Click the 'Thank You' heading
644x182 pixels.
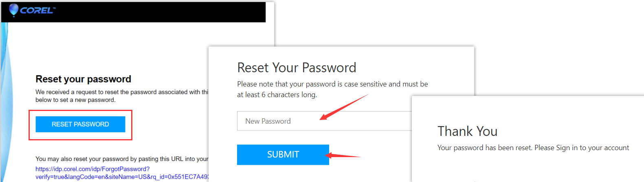coord(467,131)
